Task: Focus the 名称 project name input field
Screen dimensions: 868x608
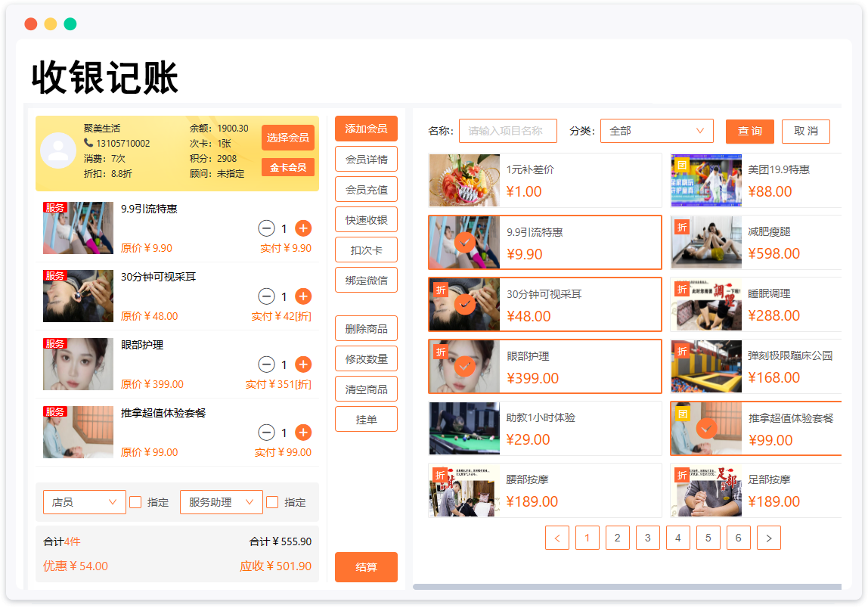Action: 507,131
